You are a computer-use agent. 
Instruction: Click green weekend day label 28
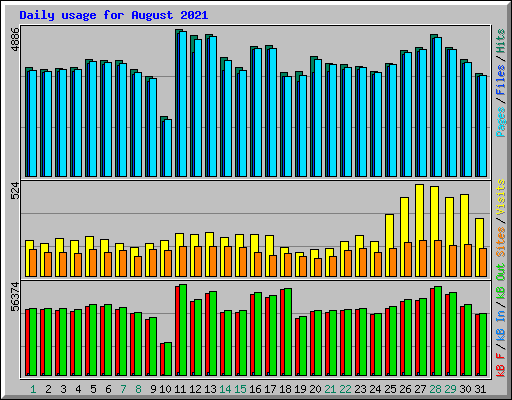coord(435,389)
